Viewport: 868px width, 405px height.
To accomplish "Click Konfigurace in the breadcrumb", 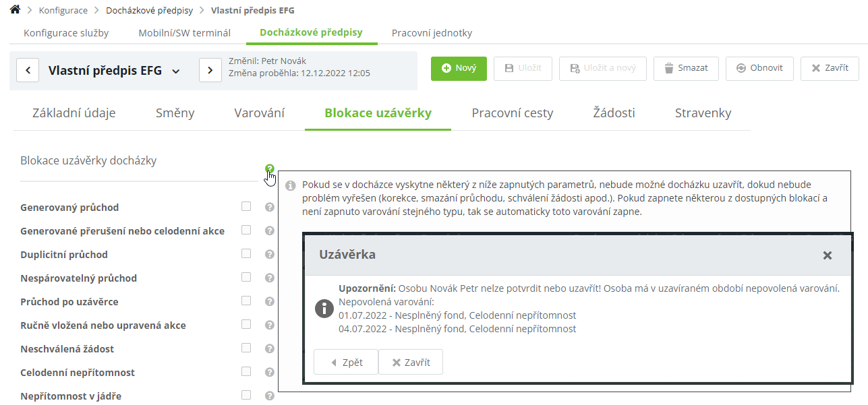I will tap(63, 11).
